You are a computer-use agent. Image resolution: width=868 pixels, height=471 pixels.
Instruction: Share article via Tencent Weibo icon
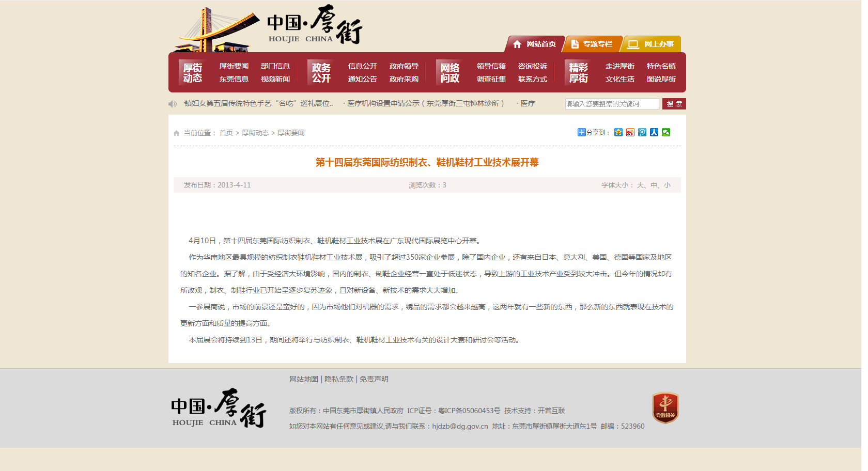pyautogui.click(x=642, y=132)
